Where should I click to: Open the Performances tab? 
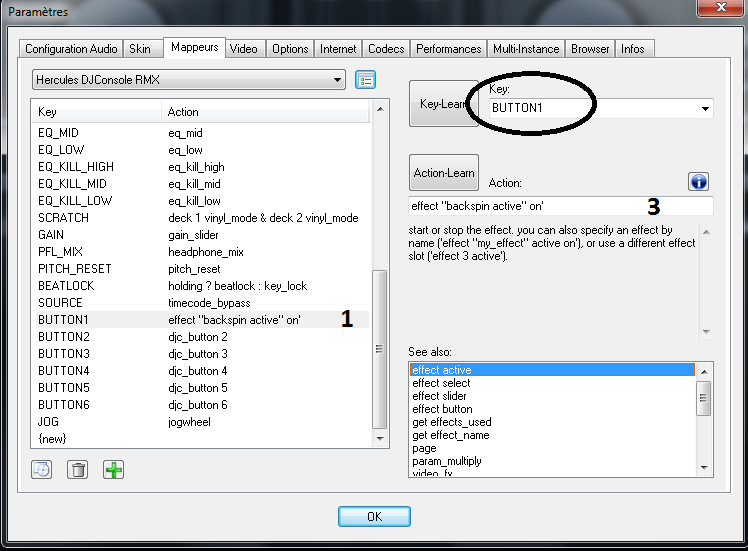(449, 48)
